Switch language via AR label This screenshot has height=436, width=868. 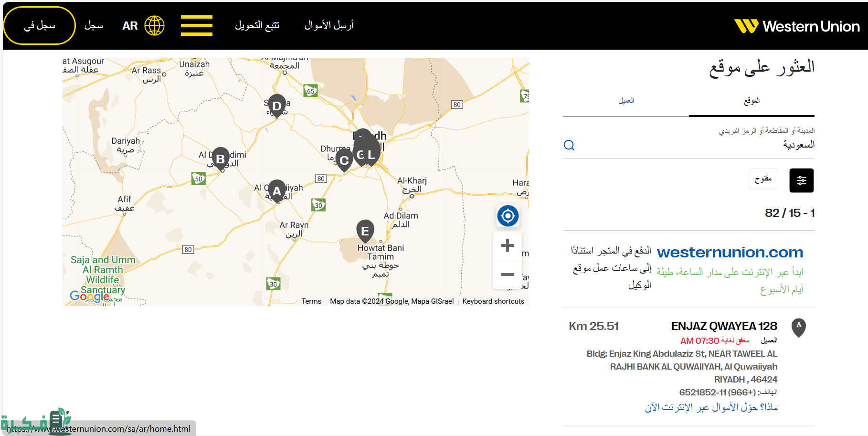click(130, 26)
